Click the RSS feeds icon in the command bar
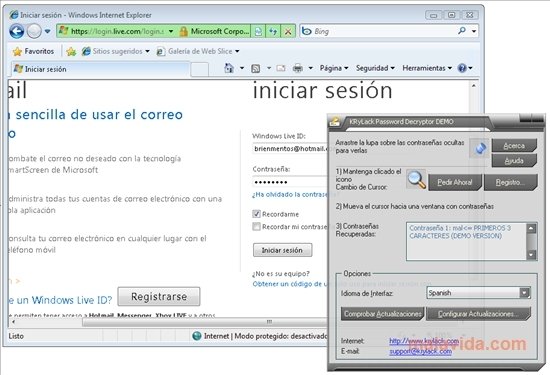Screen dimensions: 550x375 256,68
